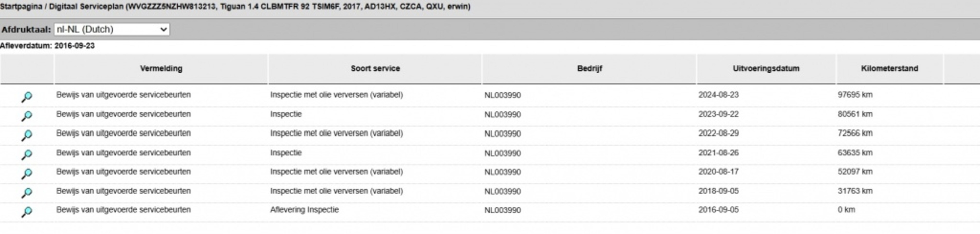Open the Afdruktaal language dropdown
Image resolution: width=980 pixels, height=234 pixels.
[112, 29]
